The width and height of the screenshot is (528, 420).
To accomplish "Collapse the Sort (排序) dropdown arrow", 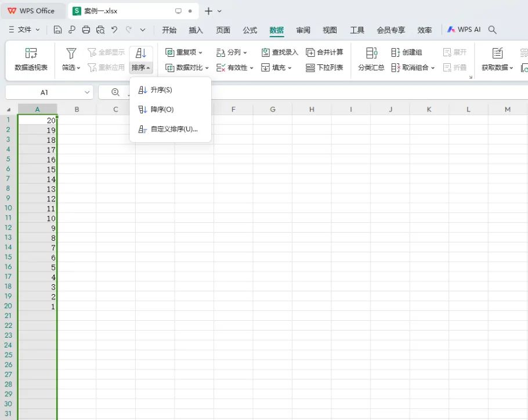I will pos(148,68).
